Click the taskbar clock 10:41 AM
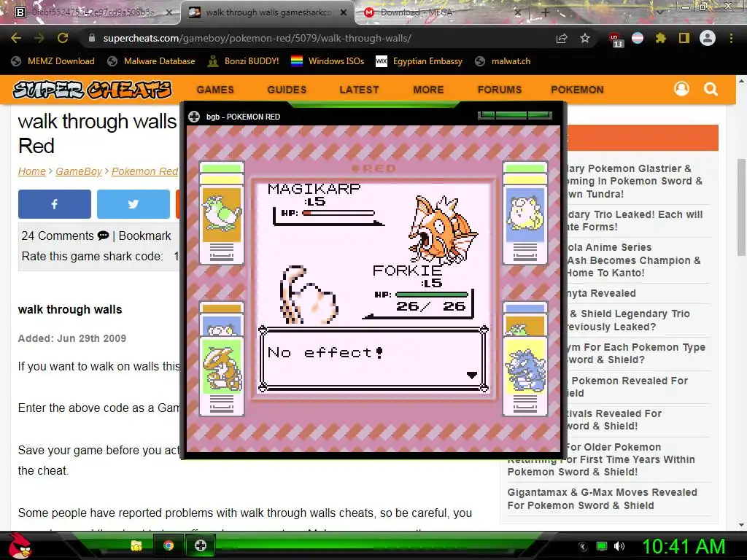 coord(684,546)
